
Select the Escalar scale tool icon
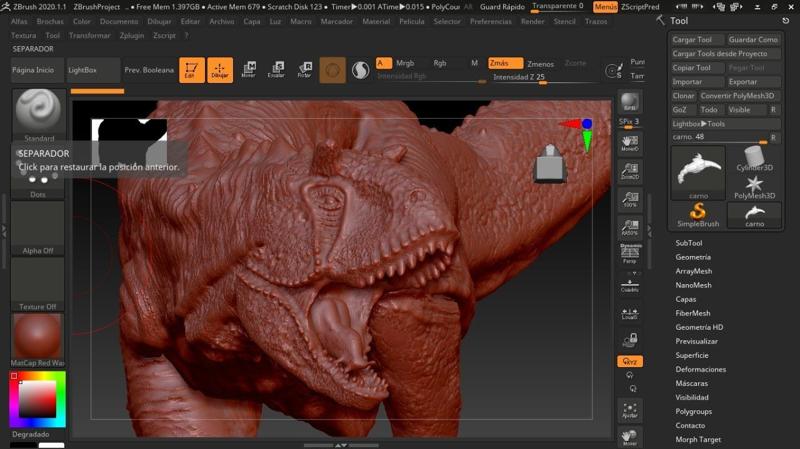pyautogui.click(x=276, y=70)
